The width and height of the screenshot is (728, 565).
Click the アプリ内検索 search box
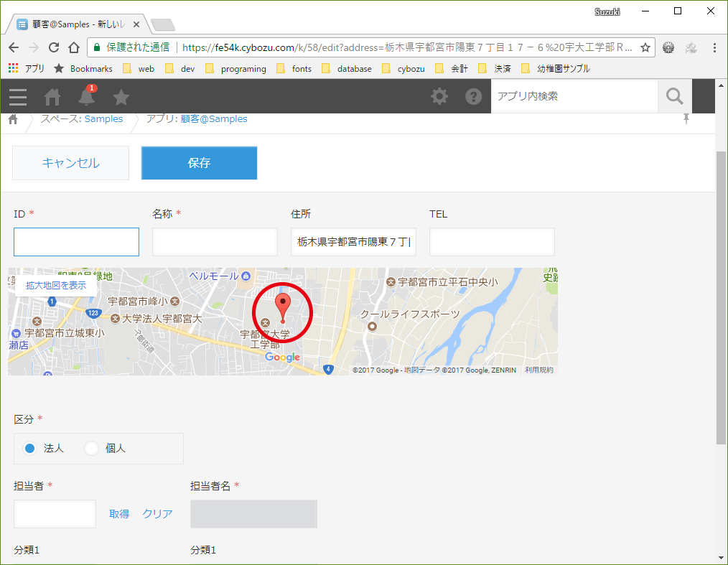click(x=574, y=96)
